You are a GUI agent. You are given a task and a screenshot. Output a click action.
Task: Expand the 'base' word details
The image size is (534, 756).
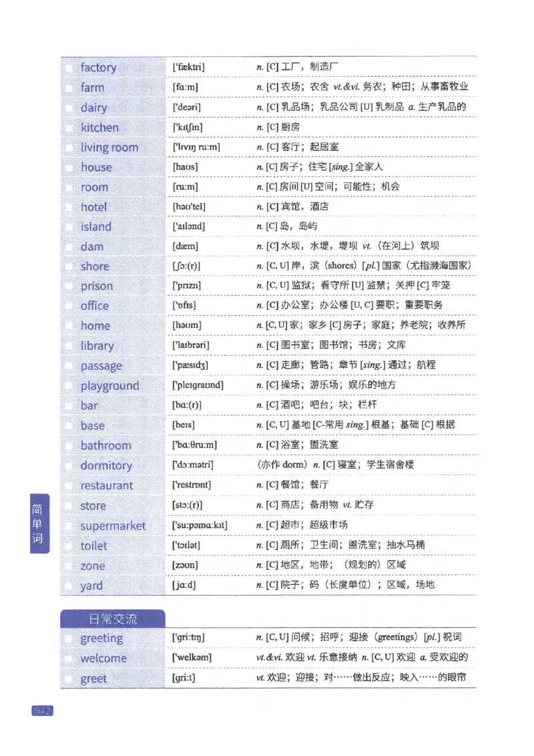pyautogui.click(x=92, y=425)
